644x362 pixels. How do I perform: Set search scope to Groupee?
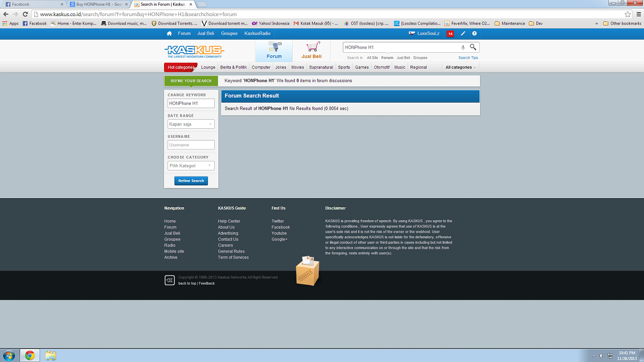420,58
